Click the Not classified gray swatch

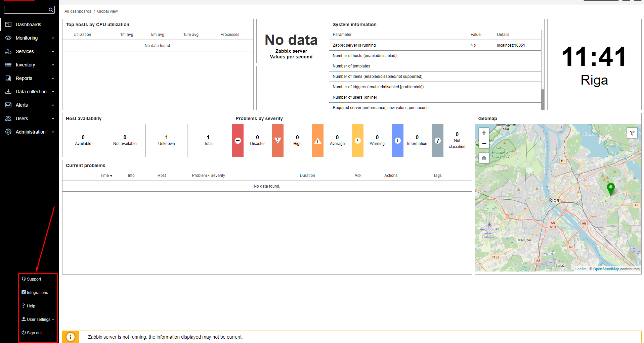click(x=438, y=141)
